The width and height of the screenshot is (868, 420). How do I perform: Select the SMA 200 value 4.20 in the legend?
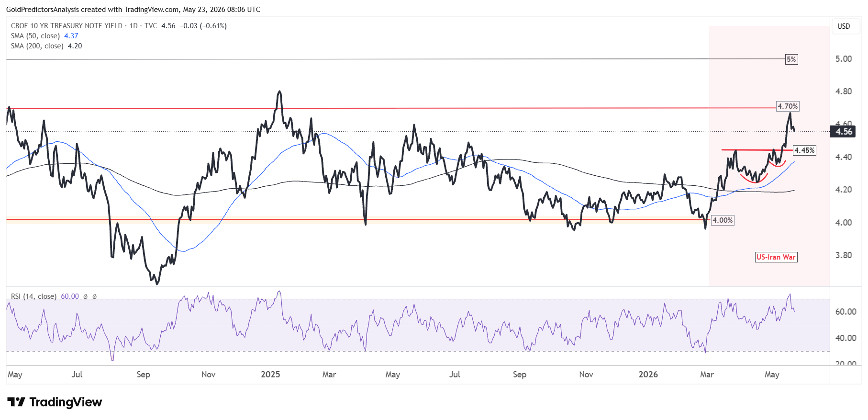pyautogui.click(x=75, y=46)
